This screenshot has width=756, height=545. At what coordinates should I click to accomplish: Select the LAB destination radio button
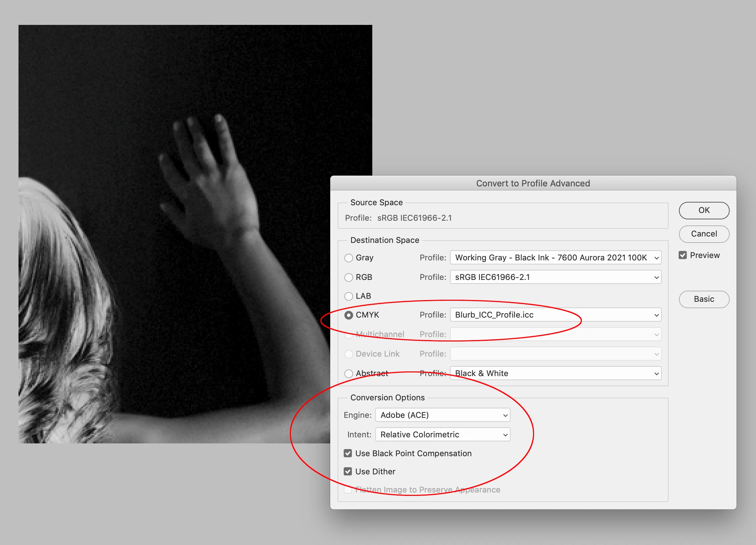coord(349,296)
